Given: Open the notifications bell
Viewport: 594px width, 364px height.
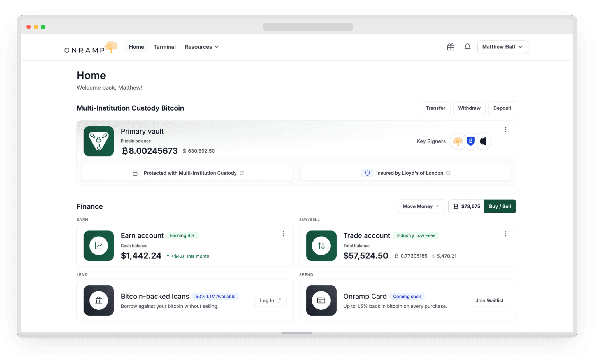Looking at the screenshot, I should 467,47.
